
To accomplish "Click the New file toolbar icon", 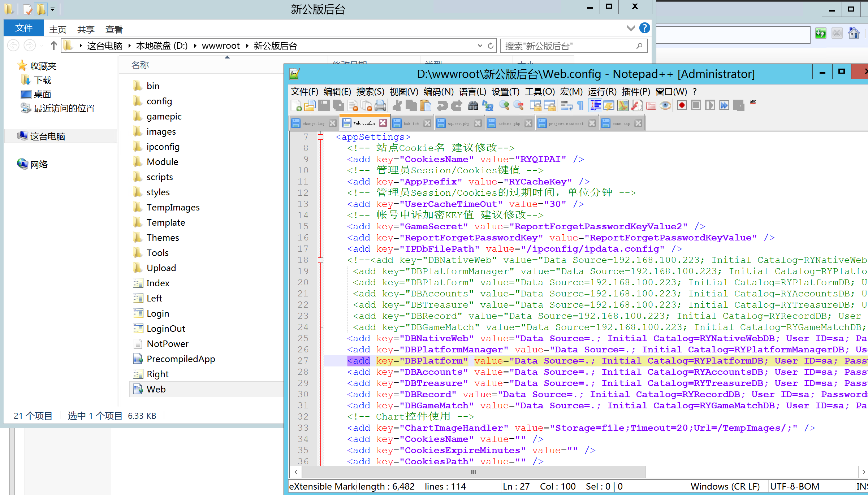I will [296, 105].
